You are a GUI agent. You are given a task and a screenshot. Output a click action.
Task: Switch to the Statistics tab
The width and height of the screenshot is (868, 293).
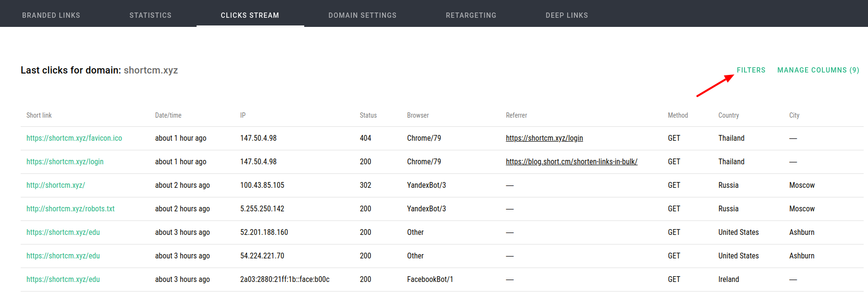[150, 15]
